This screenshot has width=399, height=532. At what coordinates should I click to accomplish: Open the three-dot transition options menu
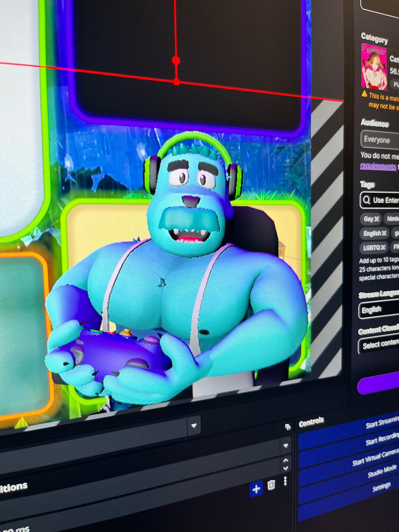[x=285, y=481]
